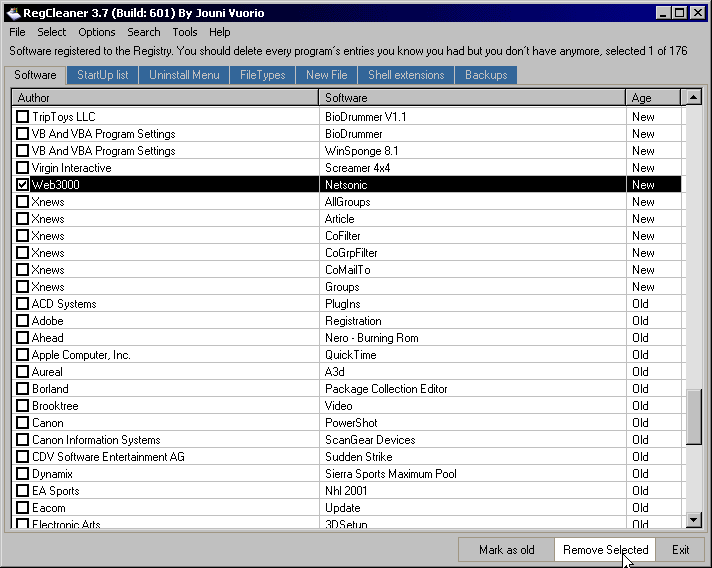Viewport: 712px width, 568px height.
Task: Click the Exit button
Action: pos(680,550)
